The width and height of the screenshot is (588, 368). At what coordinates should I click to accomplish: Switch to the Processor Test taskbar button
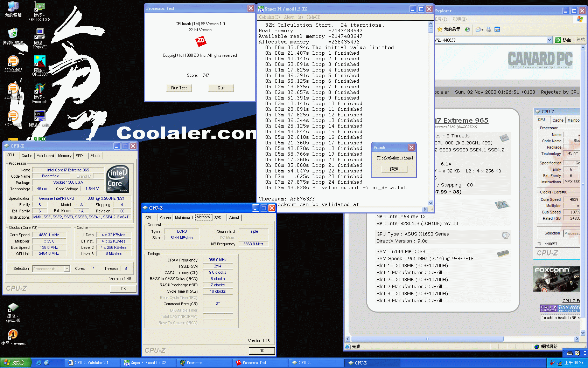[259, 363]
